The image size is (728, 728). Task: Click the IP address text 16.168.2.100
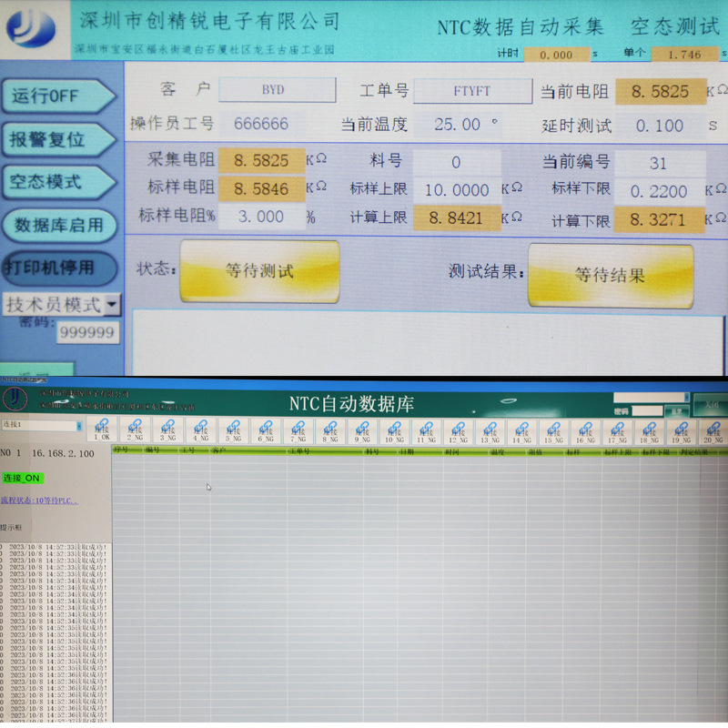click(63, 453)
